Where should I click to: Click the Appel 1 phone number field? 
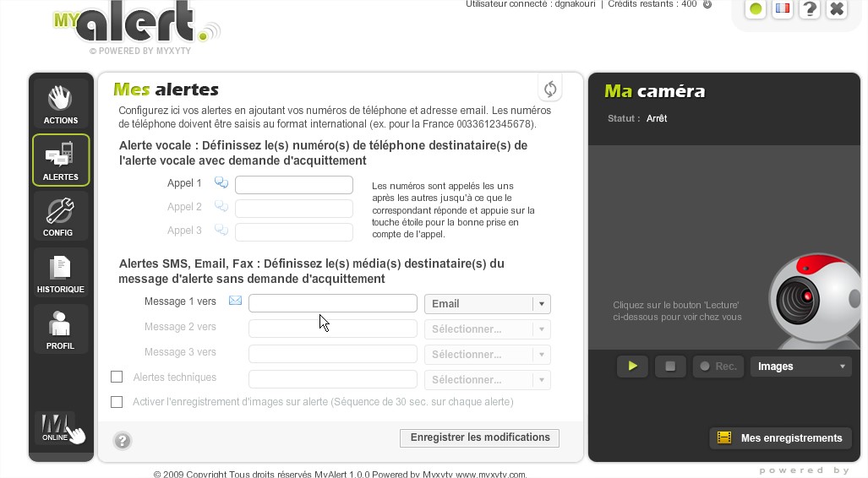[x=293, y=185]
